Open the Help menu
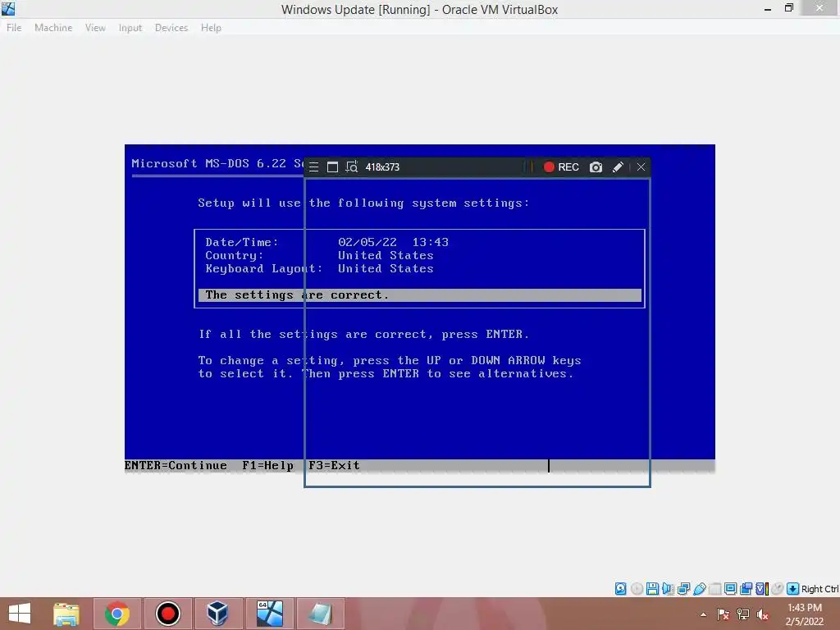 tap(211, 27)
